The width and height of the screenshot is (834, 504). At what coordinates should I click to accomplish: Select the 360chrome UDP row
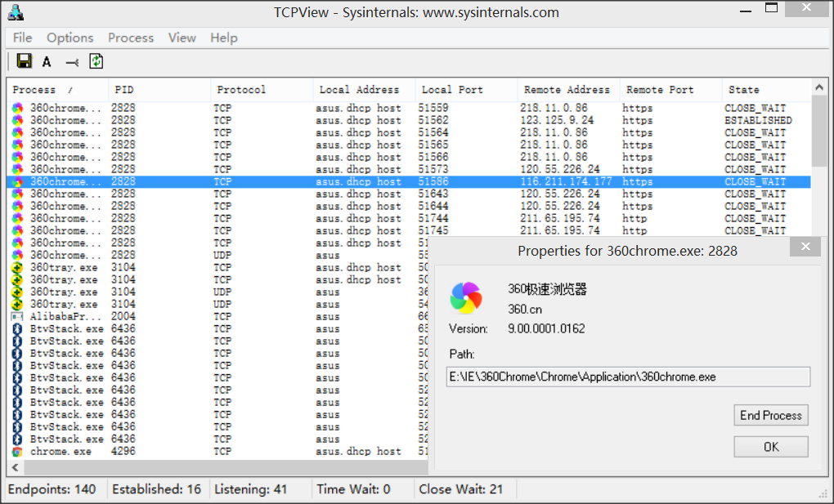[x=218, y=255]
